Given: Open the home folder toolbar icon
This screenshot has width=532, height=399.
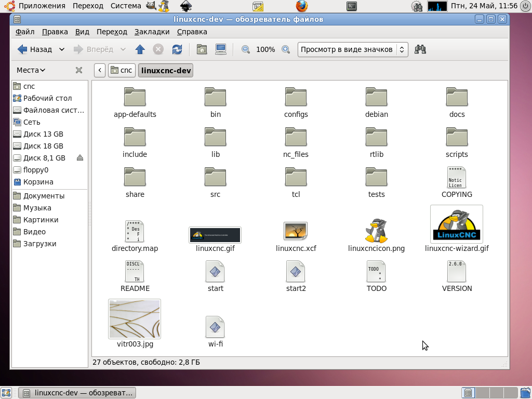Looking at the screenshot, I should 202,49.
